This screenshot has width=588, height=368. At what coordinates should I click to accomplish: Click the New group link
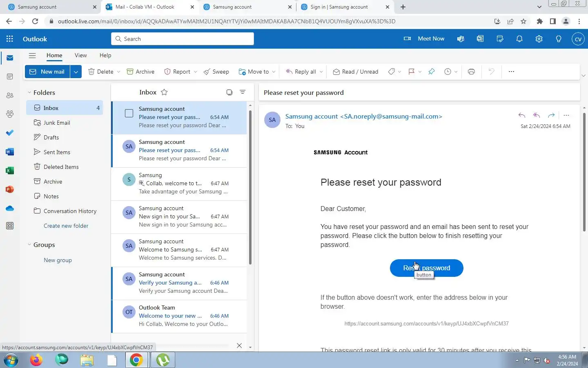point(58,260)
